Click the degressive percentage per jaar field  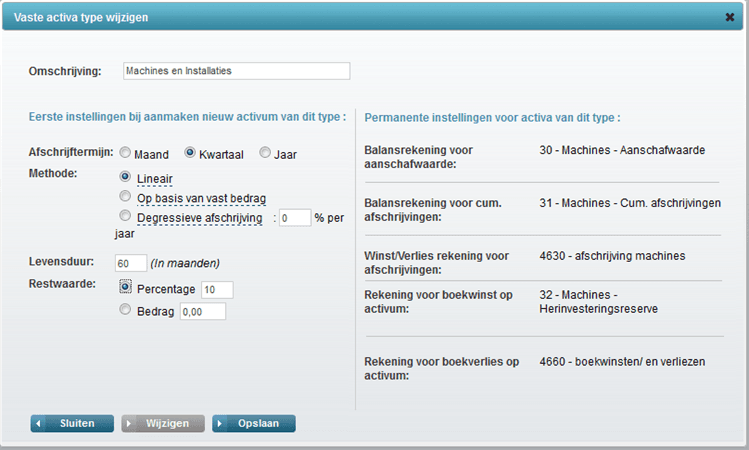tap(295, 218)
